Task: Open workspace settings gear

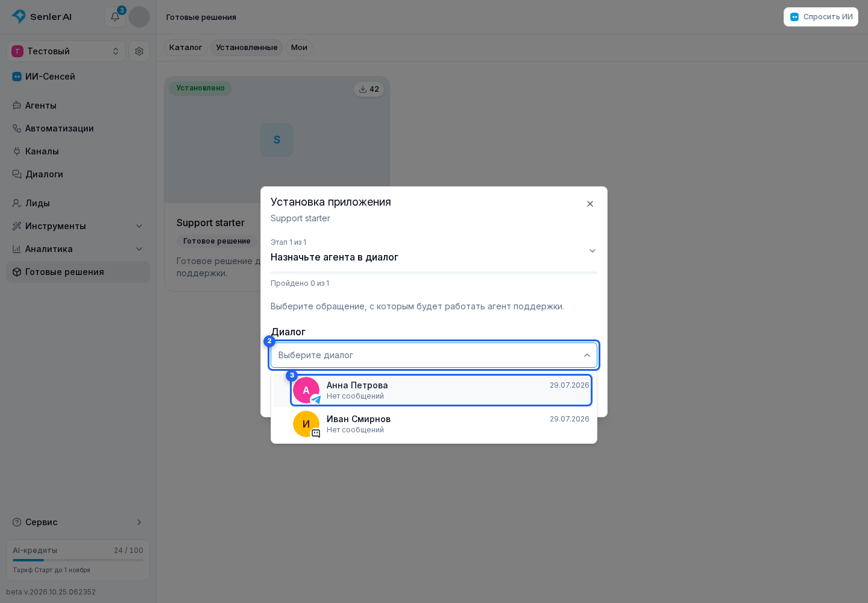Action: (x=139, y=51)
